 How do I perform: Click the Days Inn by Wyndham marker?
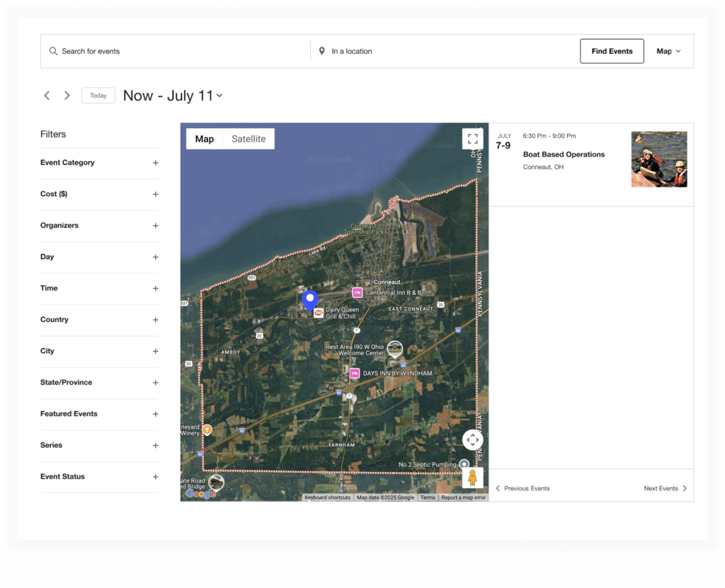pos(355,373)
